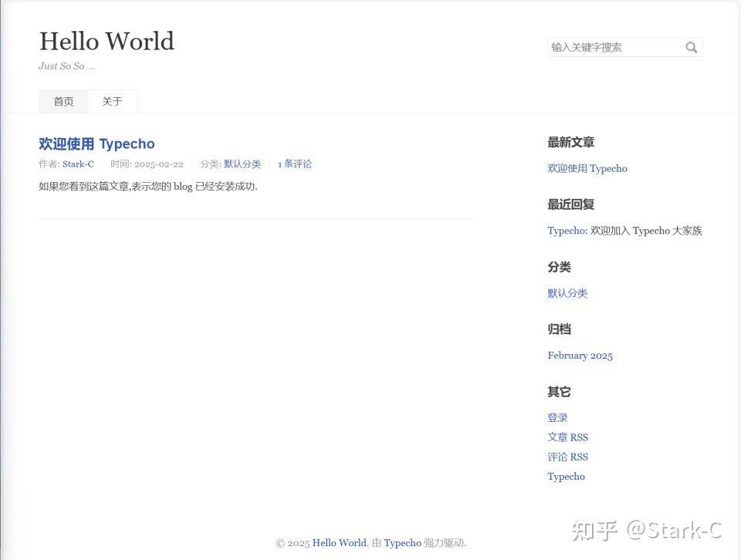Open 默认分类 in sidebar 分类 section
This screenshot has height=560, width=741.
[x=567, y=293]
